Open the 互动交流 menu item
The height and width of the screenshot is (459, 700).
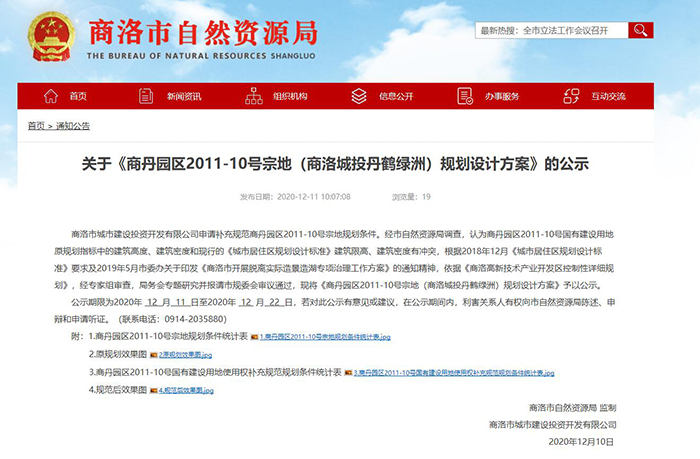[608, 96]
